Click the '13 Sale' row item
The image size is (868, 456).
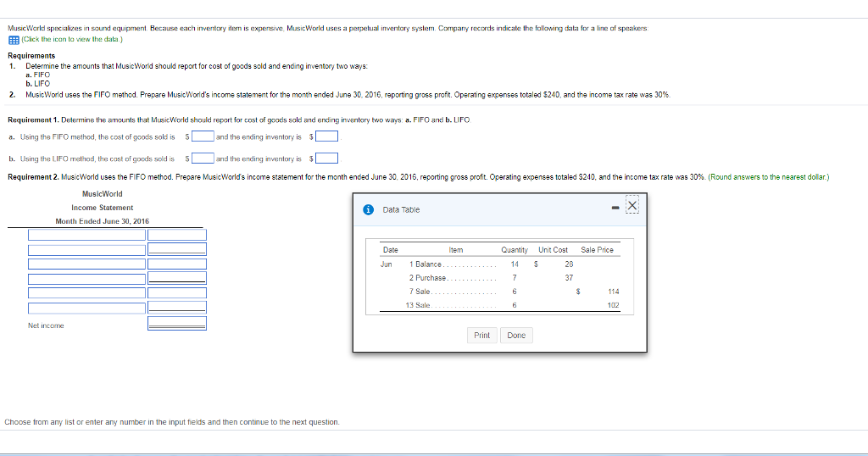point(417,305)
